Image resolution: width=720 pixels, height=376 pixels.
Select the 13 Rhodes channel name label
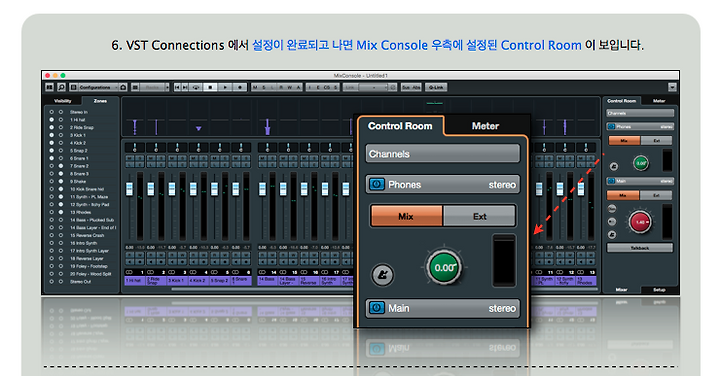586,281
